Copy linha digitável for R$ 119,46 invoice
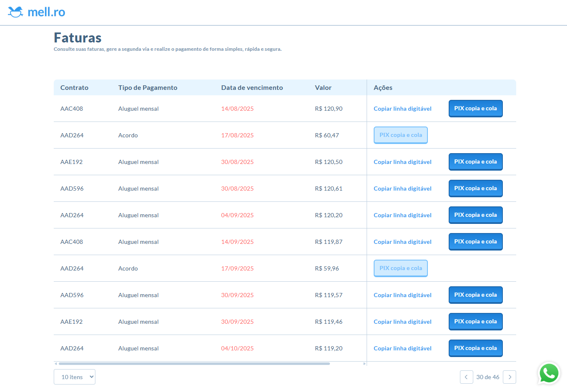The image size is (567, 392). click(x=402, y=322)
